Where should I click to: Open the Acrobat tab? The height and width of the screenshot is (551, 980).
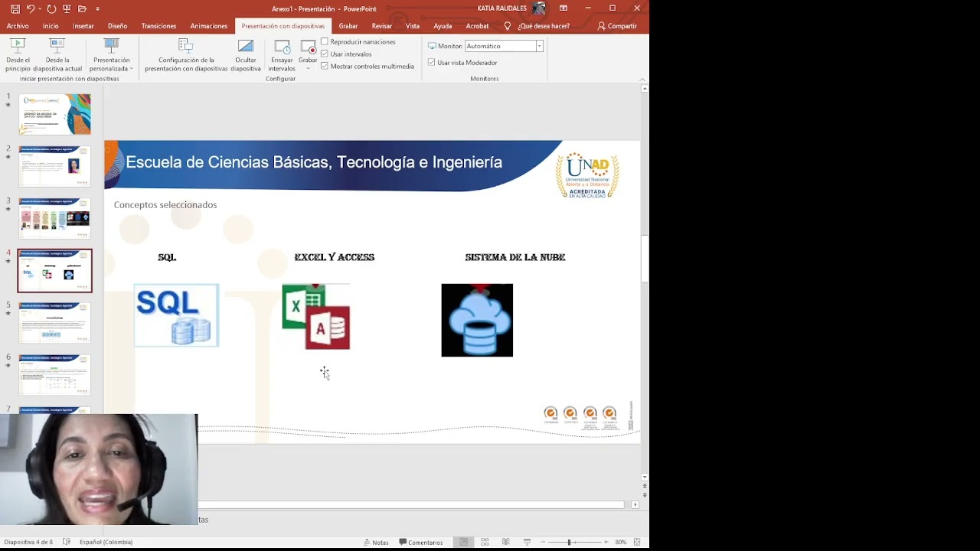click(477, 26)
